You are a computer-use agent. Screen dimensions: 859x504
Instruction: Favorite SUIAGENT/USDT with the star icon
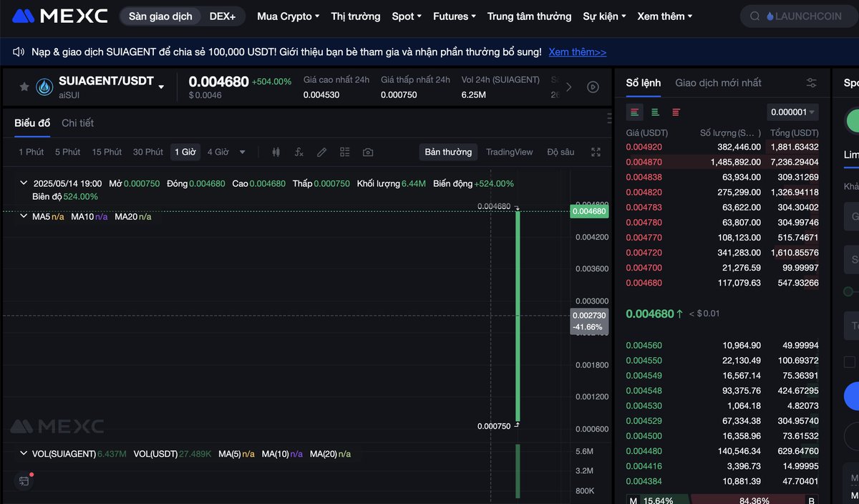[x=24, y=87]
